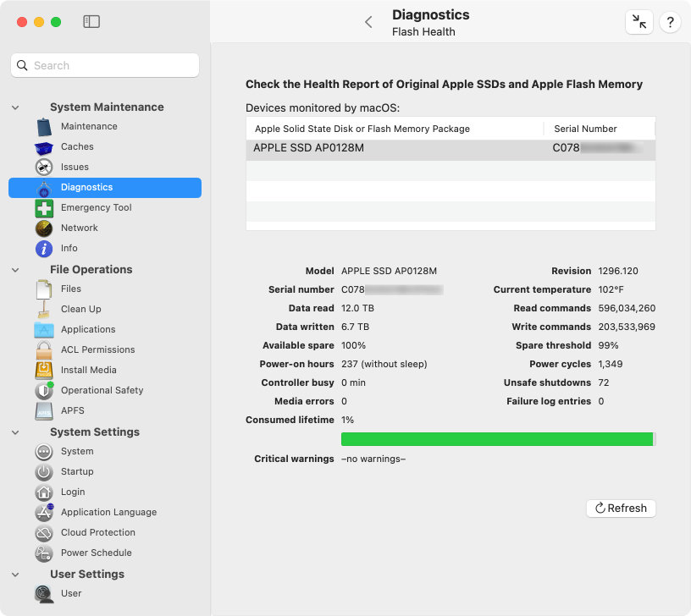The width and height of the screenshot is (691, 616).
Task: Click the green window zoom button
Action: [x=56, y=22]
